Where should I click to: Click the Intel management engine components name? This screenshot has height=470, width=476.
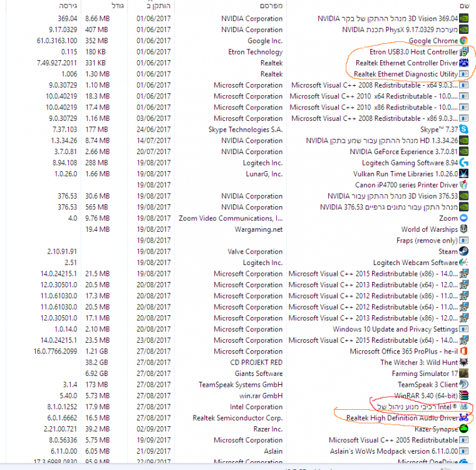click(416, 407)
